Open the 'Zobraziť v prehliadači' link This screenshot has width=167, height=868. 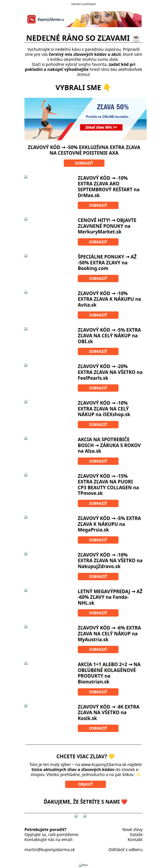(x=83, y=4)
